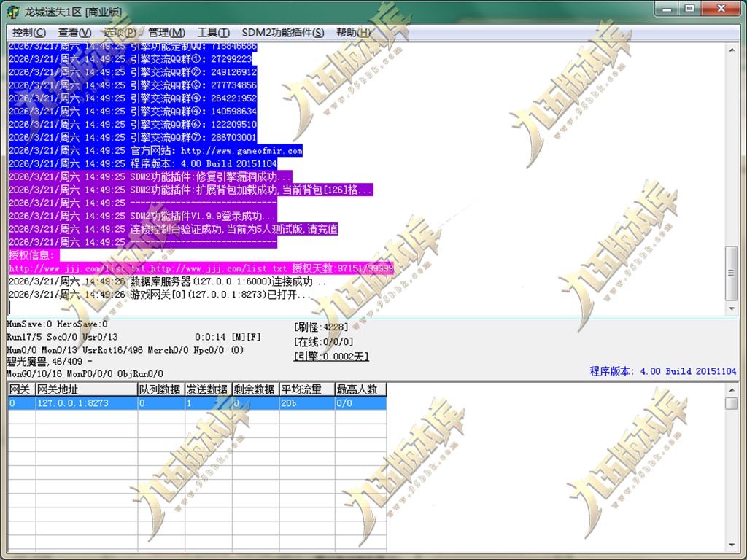Click log line 程序版本: 4.00 Build 20151104

point(143,164)
